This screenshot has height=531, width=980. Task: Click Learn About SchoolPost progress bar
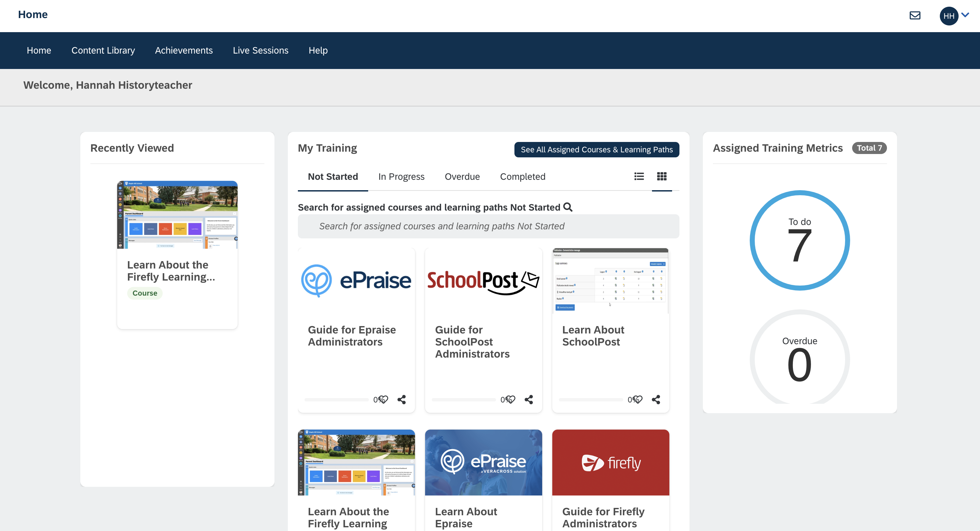tap(591, 400)
